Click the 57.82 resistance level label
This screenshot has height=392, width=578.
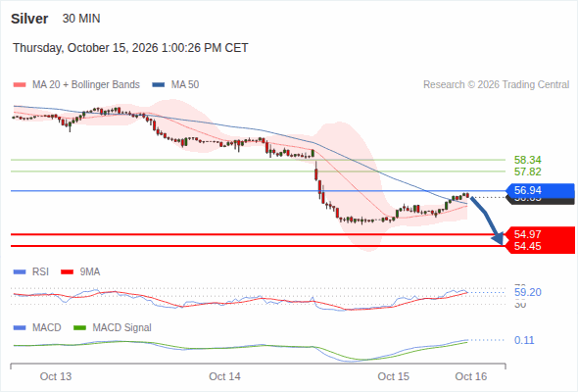coord(527,171)
